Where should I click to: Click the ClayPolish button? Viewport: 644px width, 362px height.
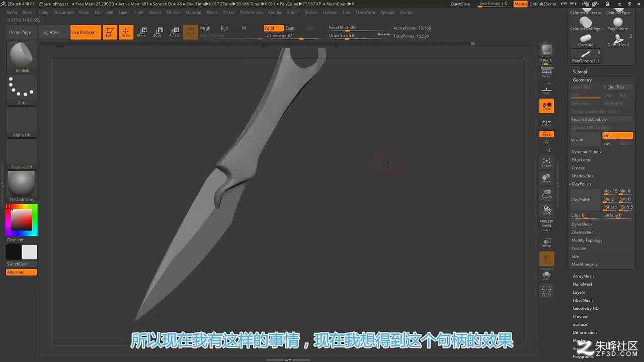pos(586,200)
